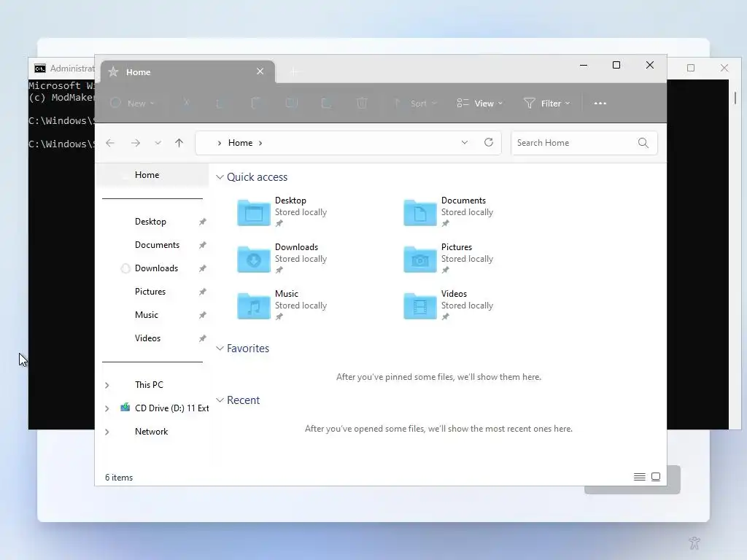The height and width of the screenshot is (560, 747).
Task: Click the pin icon next to Videos in sidebar
Action: pos(203,338)
